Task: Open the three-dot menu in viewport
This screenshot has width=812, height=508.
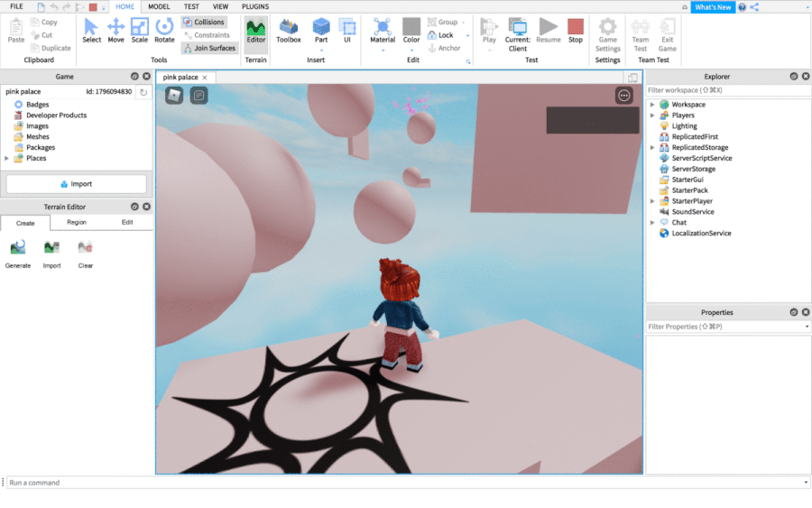Action: [x=624, y=96]
